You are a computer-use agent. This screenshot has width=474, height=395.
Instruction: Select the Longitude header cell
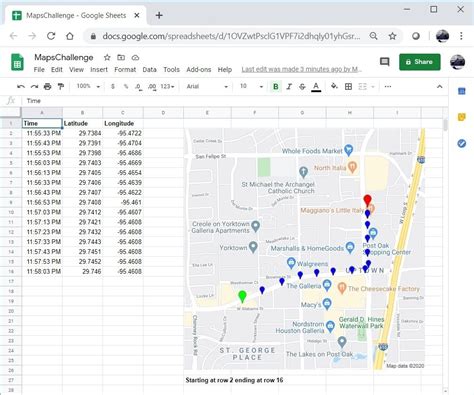(x=123, y=123)
